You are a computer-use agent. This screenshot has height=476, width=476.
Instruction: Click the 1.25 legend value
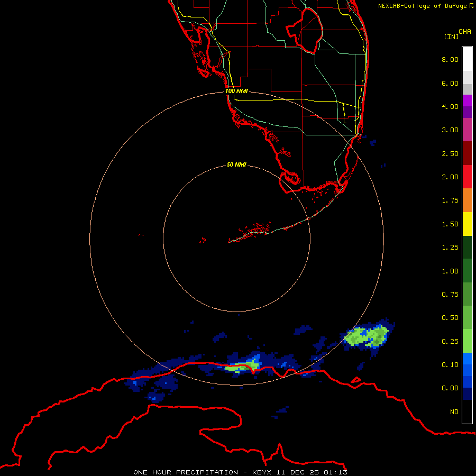450,248
